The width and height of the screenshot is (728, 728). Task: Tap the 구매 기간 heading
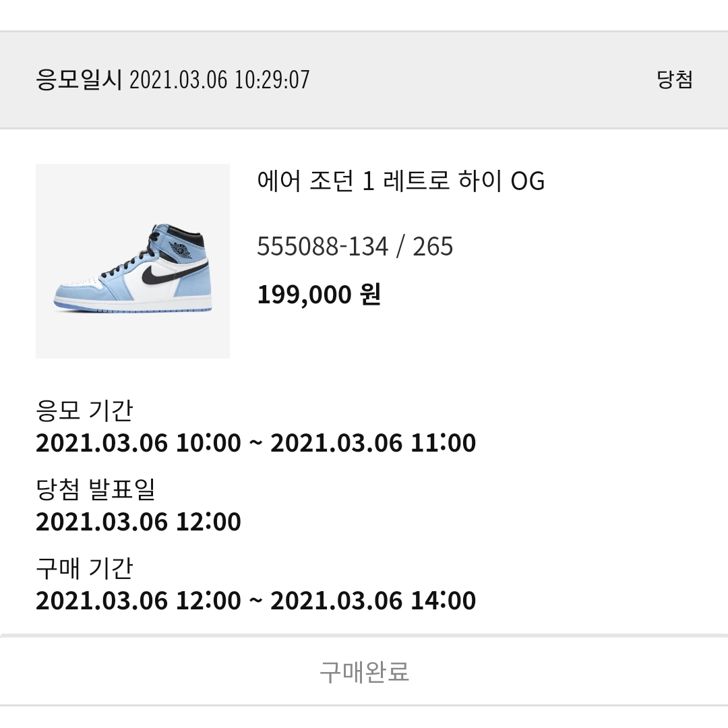point(84,568)
